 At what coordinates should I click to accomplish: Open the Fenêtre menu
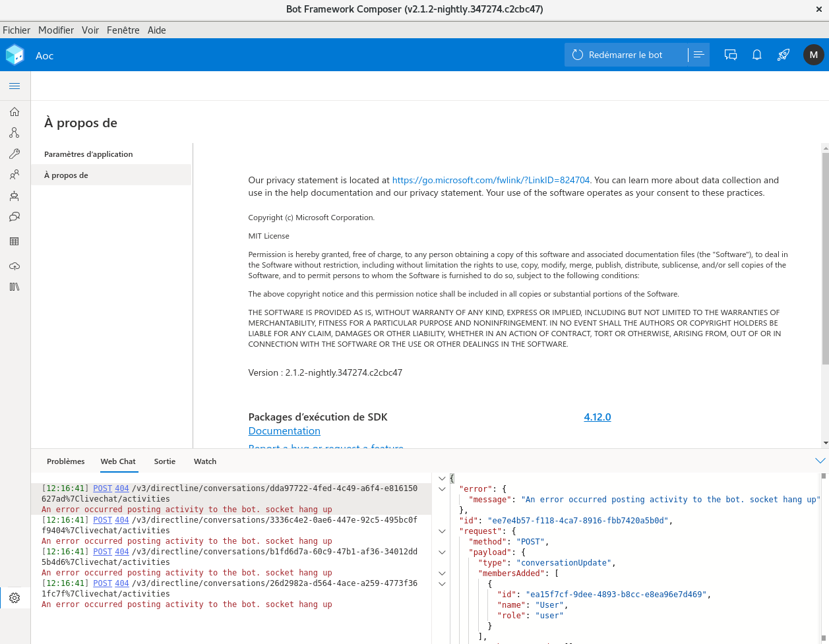[x=123, y=30]
